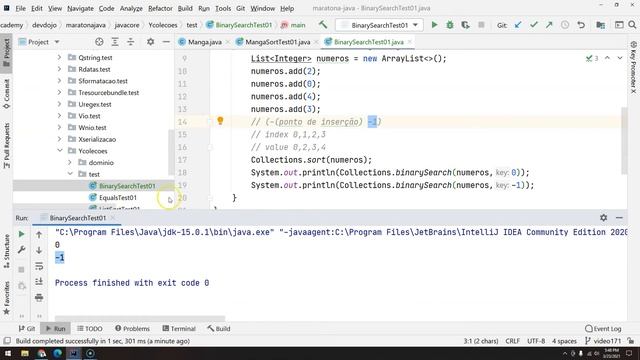
Task: Expand the Sformatacao.test folder
Action: 60,80
